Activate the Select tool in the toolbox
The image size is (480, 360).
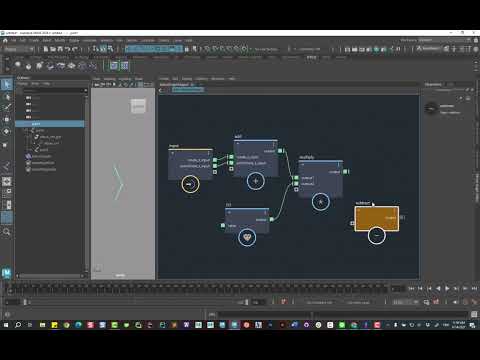[x=7, y=84]
